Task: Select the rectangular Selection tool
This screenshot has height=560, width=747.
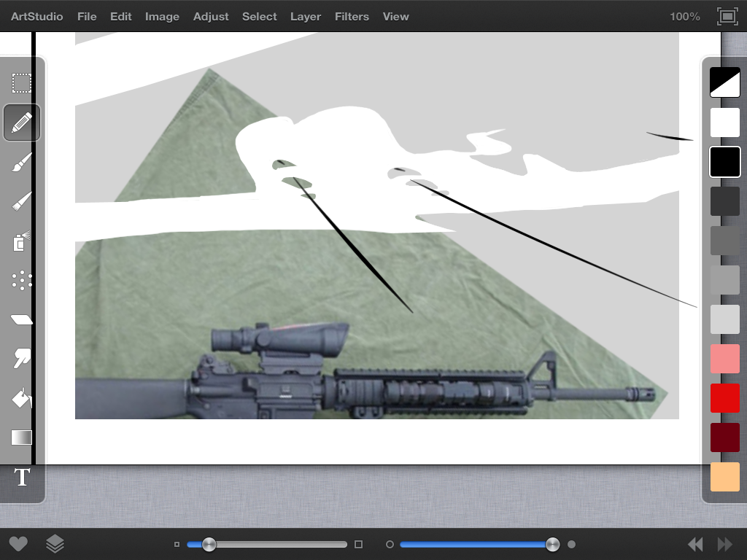Action: tap(21, 83)
